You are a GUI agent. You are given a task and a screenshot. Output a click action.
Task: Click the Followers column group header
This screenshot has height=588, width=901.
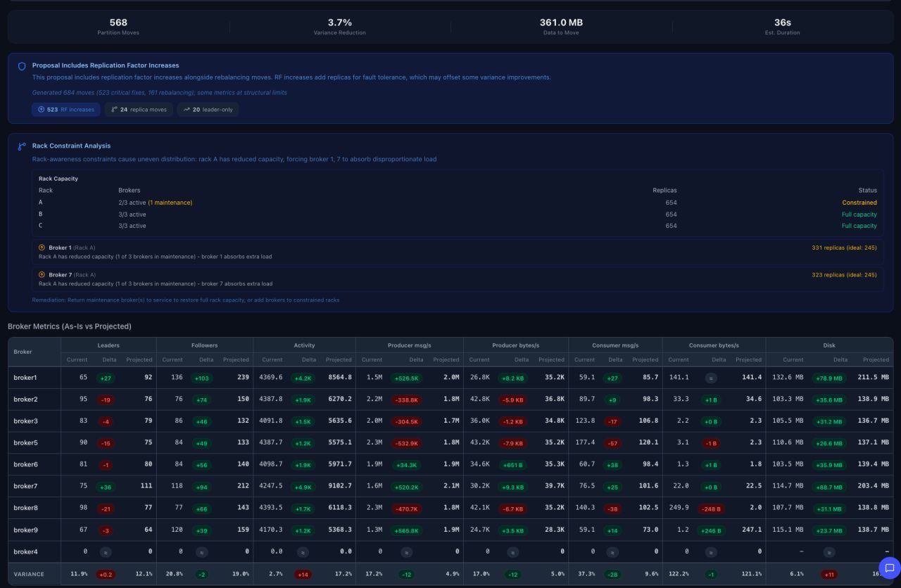[204, 345]
